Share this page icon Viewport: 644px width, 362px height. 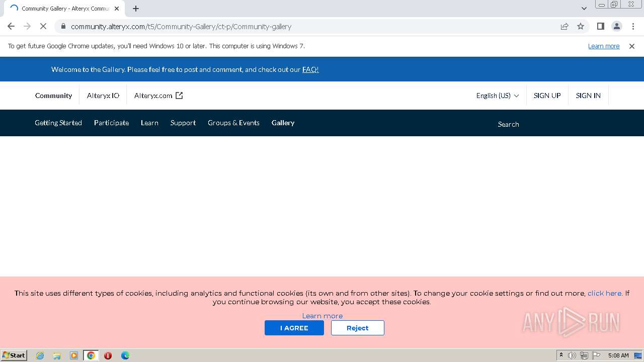565,26
